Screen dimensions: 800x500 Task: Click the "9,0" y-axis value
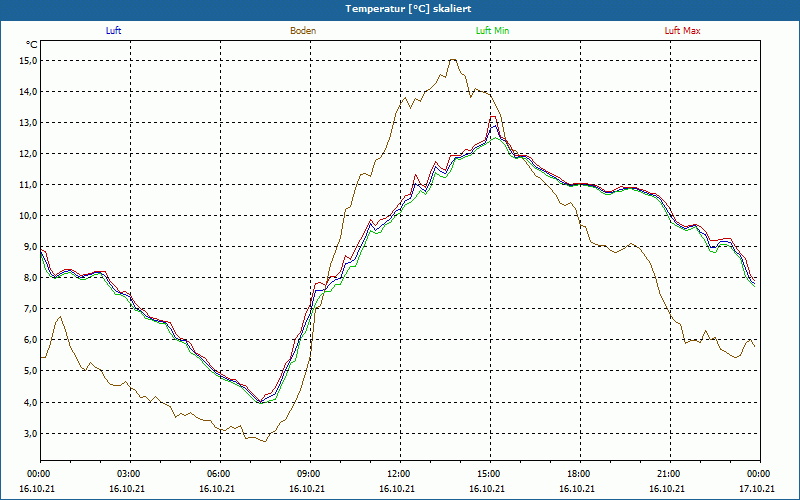point(31,247)
